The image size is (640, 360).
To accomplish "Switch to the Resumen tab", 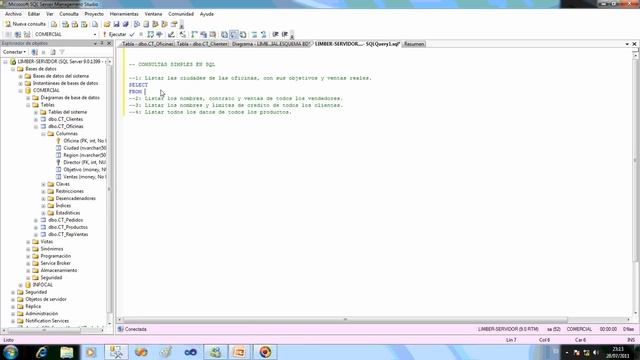I will (414, 44).
